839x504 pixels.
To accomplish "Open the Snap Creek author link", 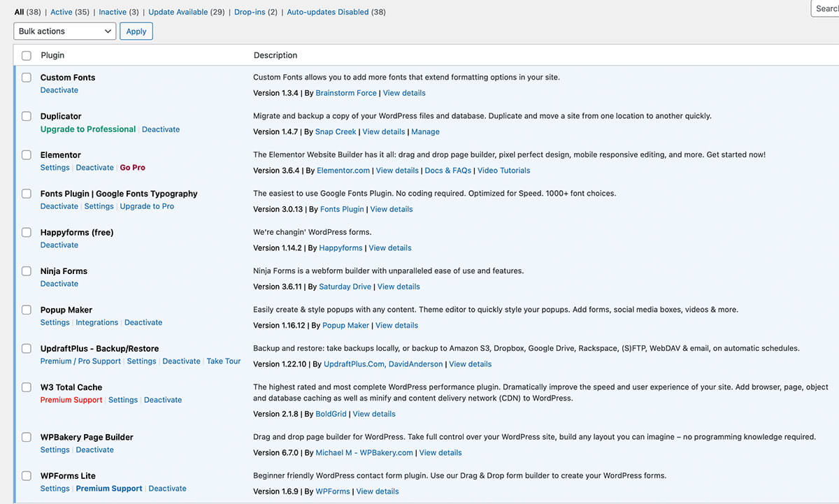I will (x=336, y=131).
